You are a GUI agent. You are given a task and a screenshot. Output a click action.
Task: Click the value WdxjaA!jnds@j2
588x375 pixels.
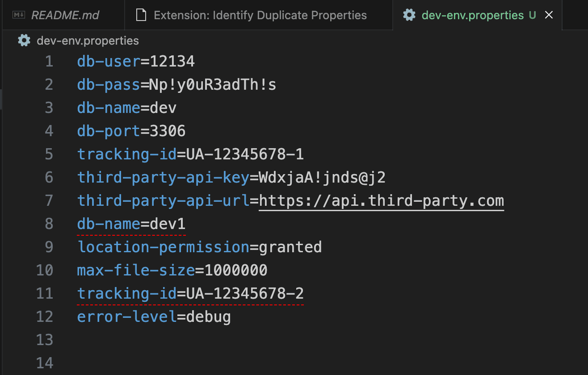(322, 177)
